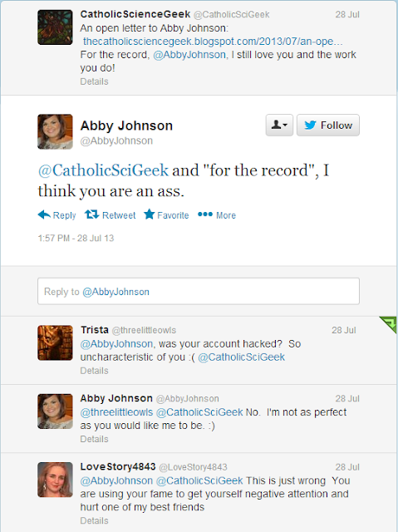
Task: Click the @threelittleowls handle beside Trista
Action: point(144,331)
